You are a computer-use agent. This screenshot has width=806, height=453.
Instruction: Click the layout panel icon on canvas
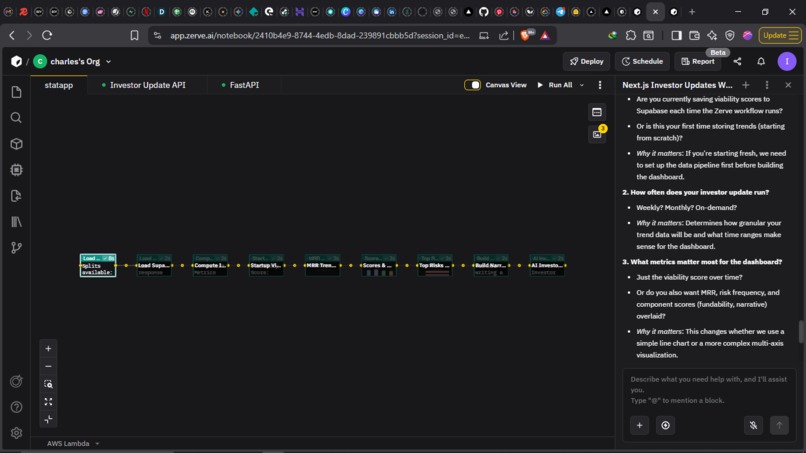click(x=597, y=112)
